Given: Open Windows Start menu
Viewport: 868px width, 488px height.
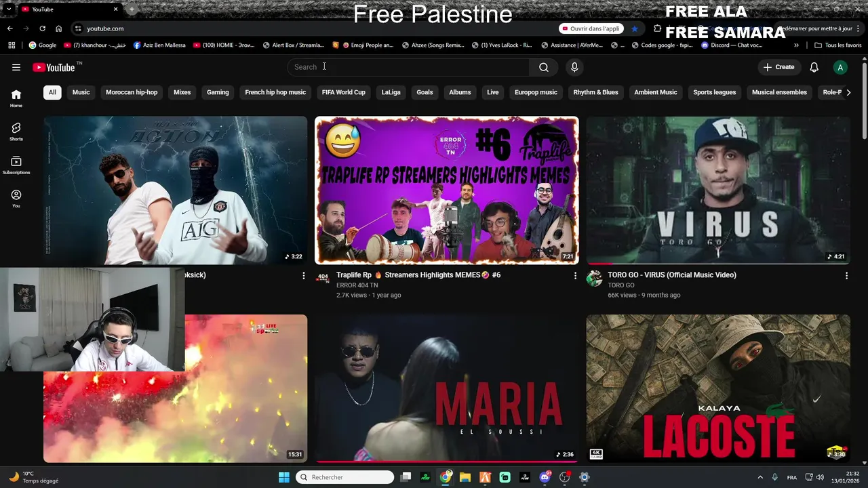Looking at the screenshot, I should click(284, 477).
